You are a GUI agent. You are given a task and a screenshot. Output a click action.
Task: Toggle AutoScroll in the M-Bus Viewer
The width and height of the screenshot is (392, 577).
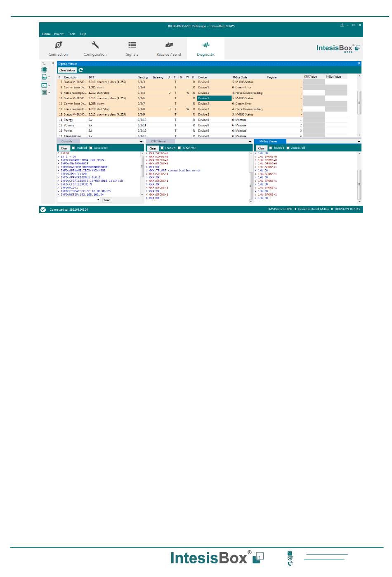(288, 148)
